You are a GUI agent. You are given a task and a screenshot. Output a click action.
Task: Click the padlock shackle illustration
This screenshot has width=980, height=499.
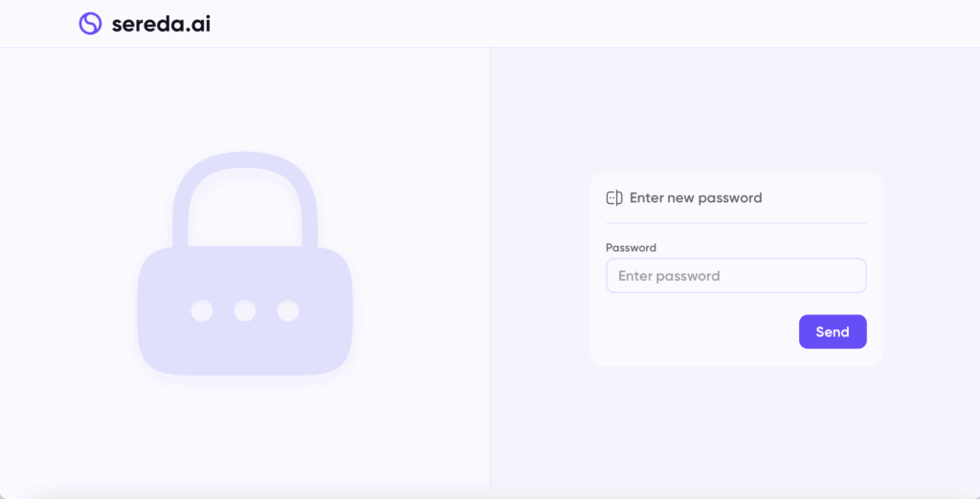tap(245, 199)
